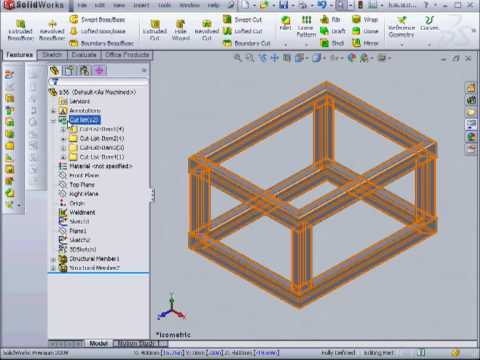Switch to the Sketch tab
480x360 pixels.
pyautogui.click(x=52, y=55)
